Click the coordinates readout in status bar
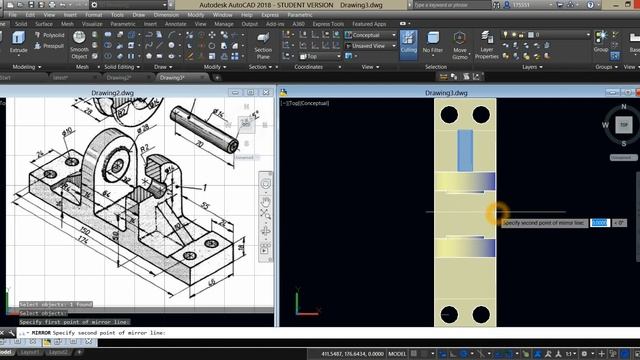 pos(352,354)
